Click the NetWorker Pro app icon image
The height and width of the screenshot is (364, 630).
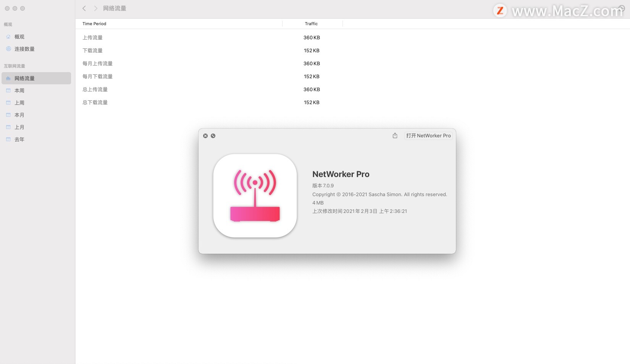click(x=255, y=196)
